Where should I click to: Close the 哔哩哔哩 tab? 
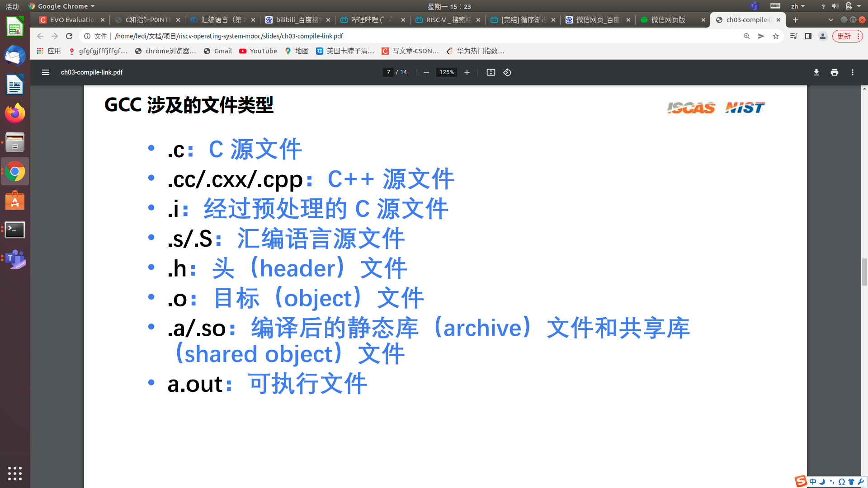[403, 20]
